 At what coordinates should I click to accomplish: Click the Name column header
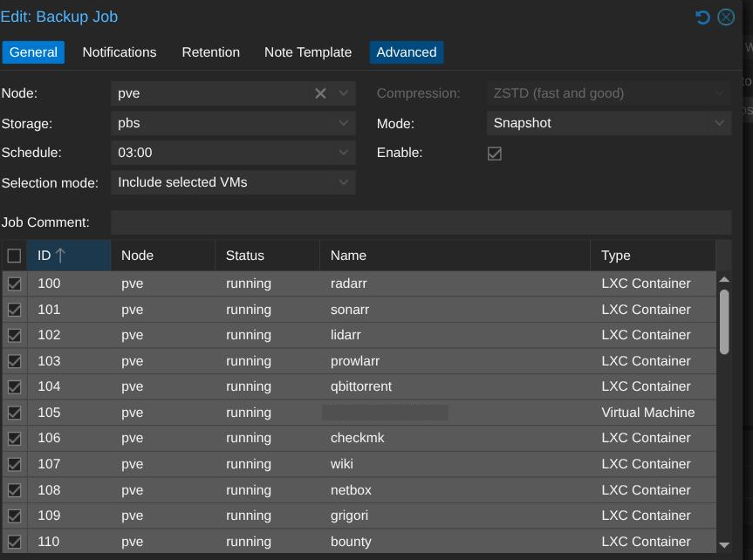pyautogui.click(x=455, y=255)
